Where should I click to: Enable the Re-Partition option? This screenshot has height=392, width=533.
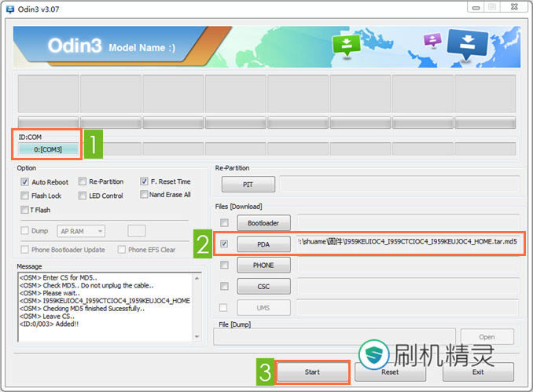[83, 181]
